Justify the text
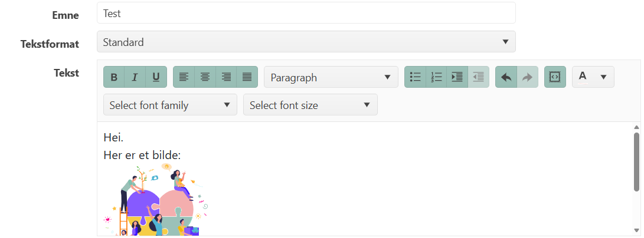Viewport: 644px width, 238px height. tap(247, 77)
